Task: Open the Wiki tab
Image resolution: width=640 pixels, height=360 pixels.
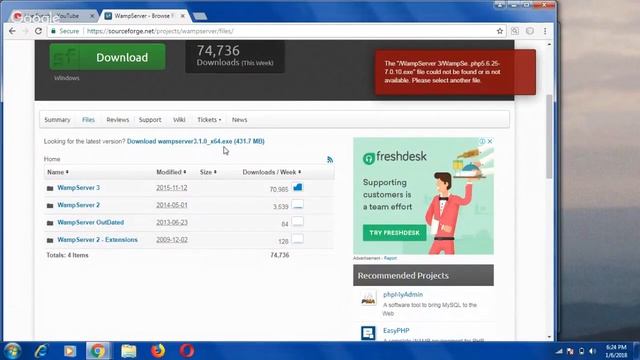Action: click(179, 120)
